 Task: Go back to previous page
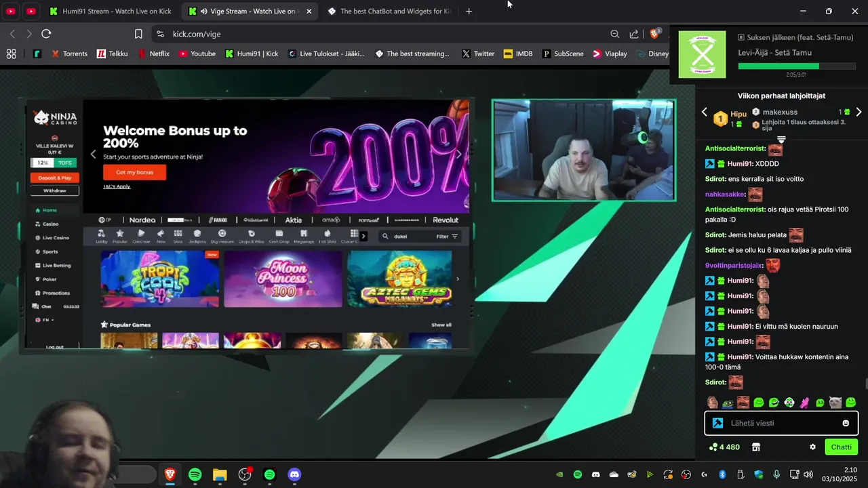click(x=12, y=34)
